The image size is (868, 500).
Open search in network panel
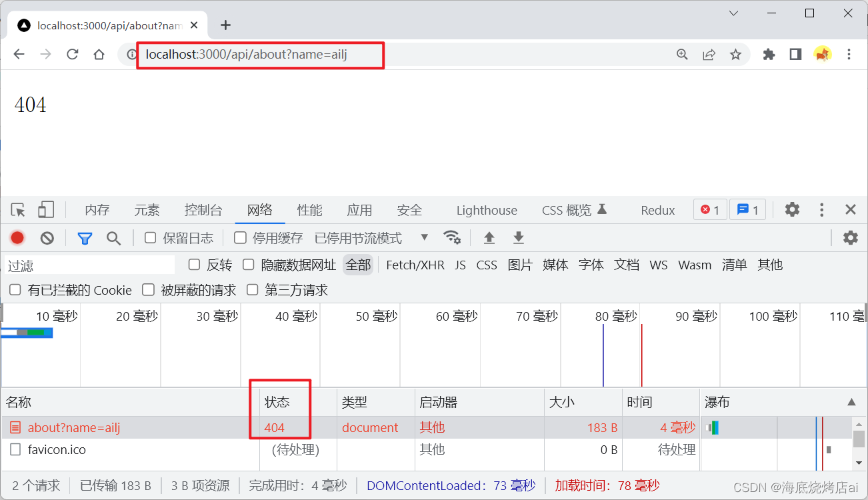pyautogui.click(x=114, y=238)
